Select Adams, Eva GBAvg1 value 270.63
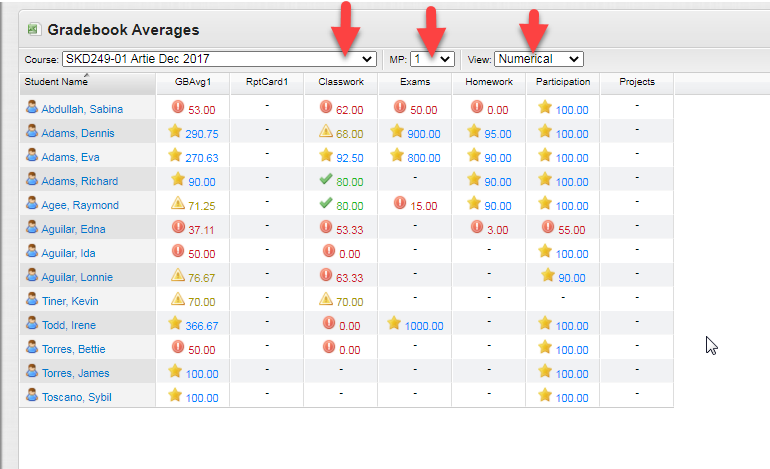The height and width of the screenshot is (469, 770). tap(202, 158)
